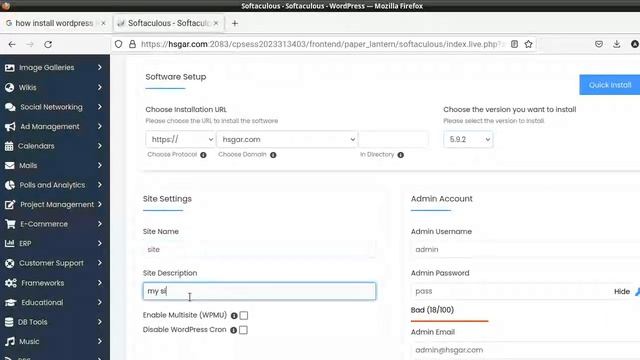Click the In Directory input field

pos(393,140)
